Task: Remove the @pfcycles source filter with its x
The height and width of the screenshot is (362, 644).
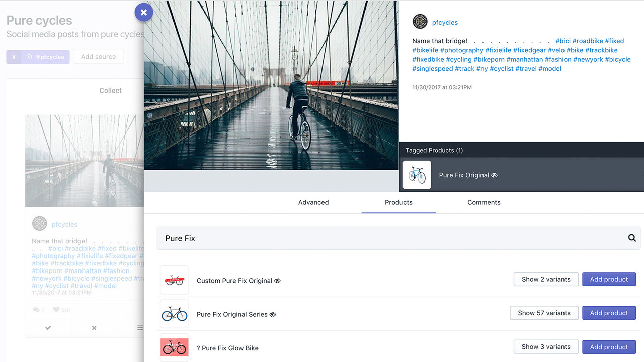Action: coord(14,57)
